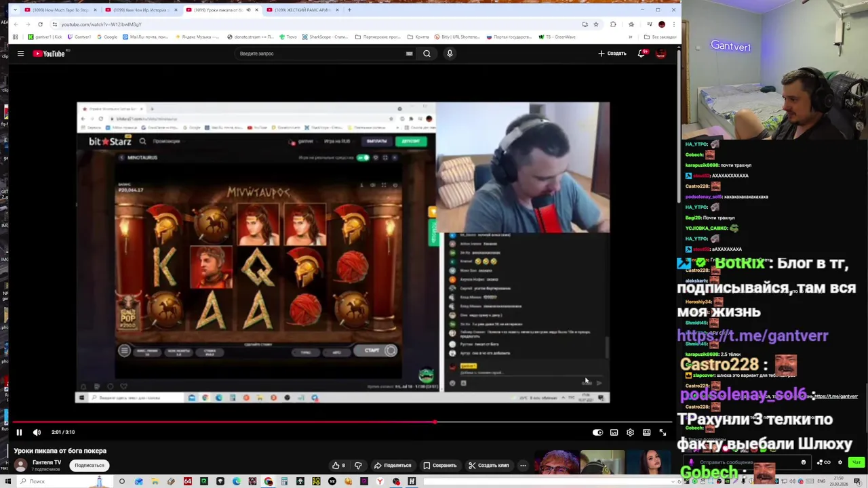Go back in browser history
This screenshot has height=488, width=868.
point(16,24)
